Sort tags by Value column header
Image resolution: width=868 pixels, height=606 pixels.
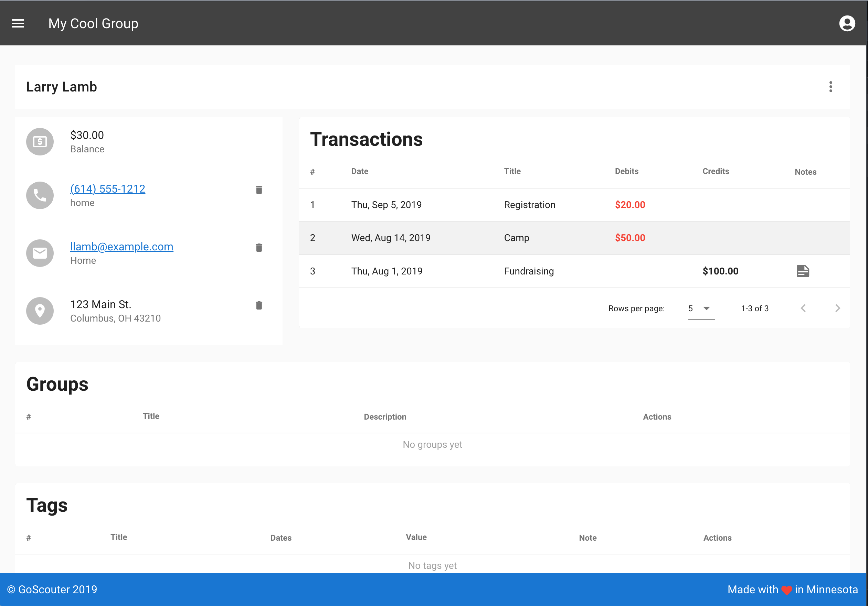coord(416,537)
